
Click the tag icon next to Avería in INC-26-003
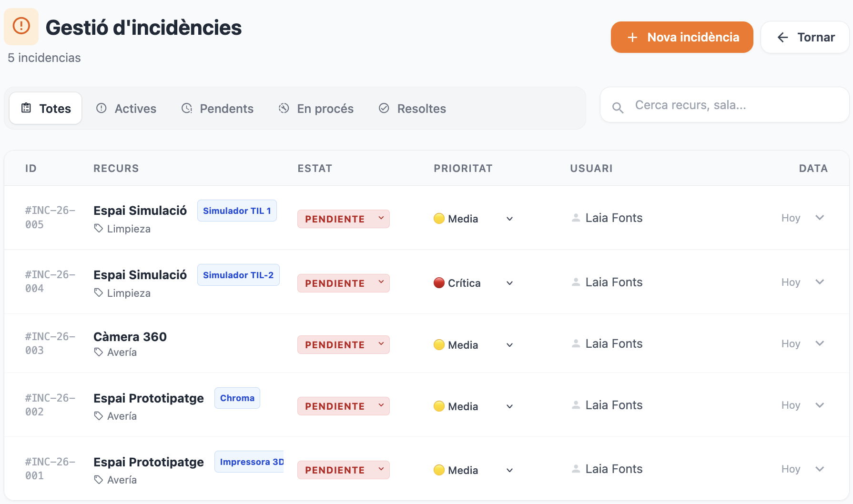99,352
